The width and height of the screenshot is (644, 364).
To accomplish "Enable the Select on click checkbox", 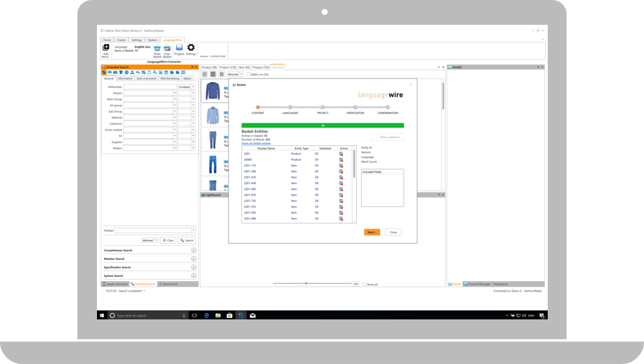I will coord(248,74).
